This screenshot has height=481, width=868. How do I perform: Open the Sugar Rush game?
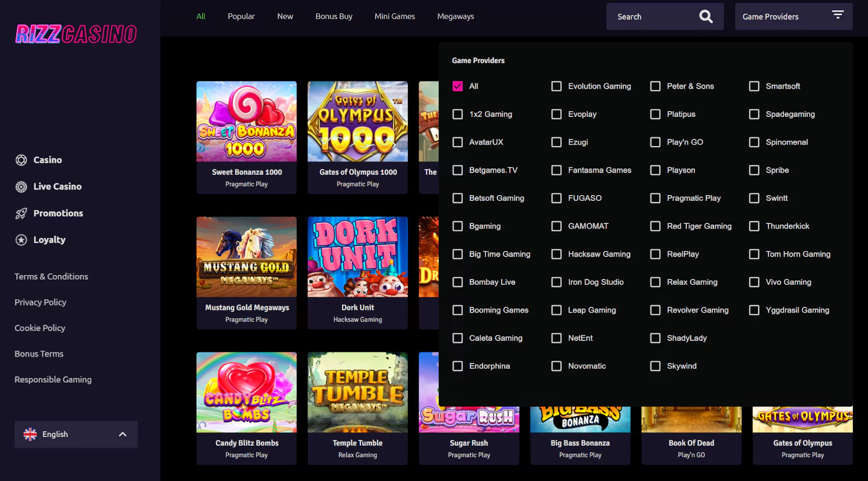(x=469, y=420)
